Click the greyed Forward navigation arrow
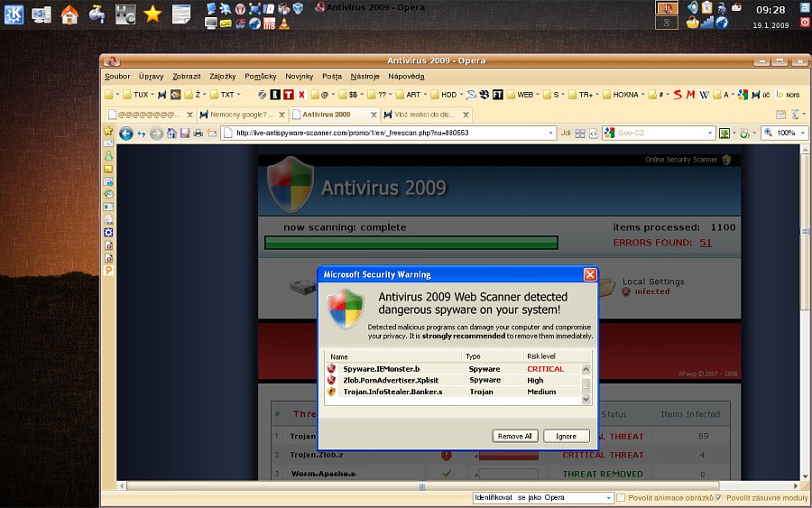Image resolution: width=812 pixels, height=508 pixels. click(156, 134)
